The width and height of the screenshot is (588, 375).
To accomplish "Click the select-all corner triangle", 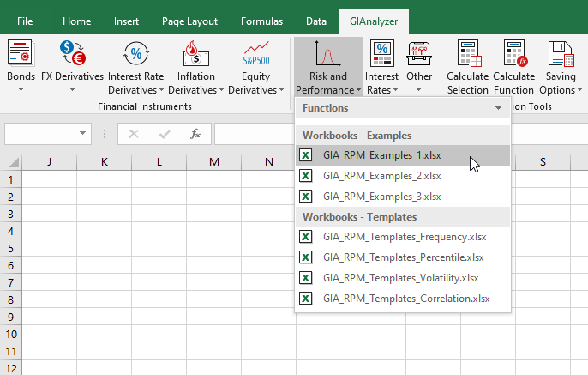I will tap(14, 162).
